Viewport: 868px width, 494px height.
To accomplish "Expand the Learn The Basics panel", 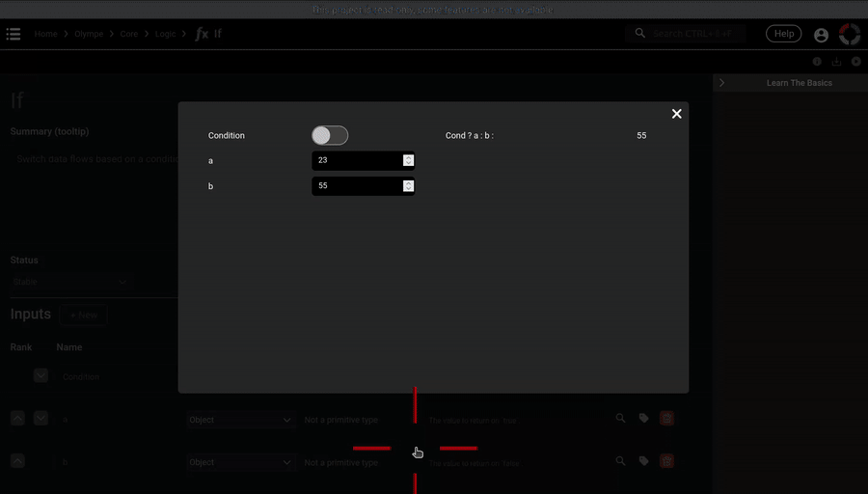I will 721,83.
